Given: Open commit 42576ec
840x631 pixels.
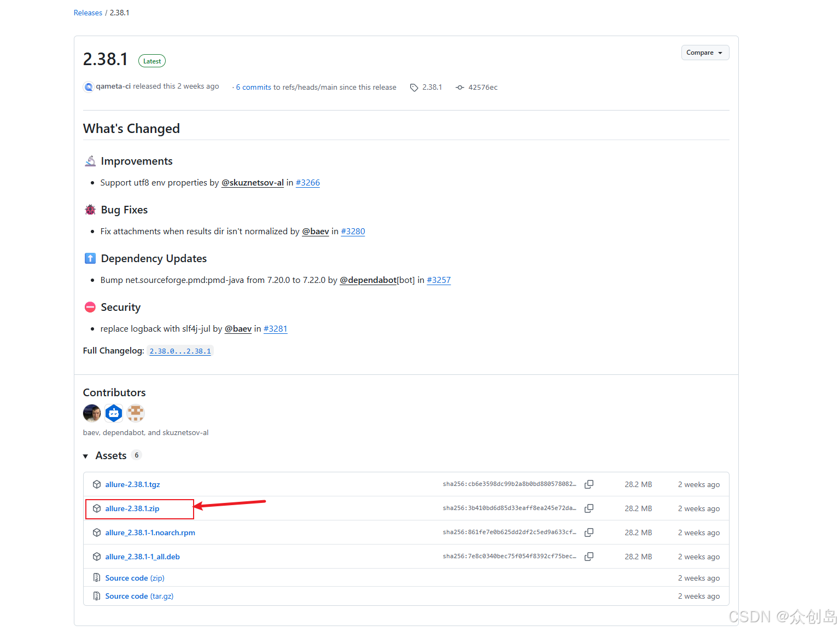Looking at the screenshot, I should tap(483, 87).
